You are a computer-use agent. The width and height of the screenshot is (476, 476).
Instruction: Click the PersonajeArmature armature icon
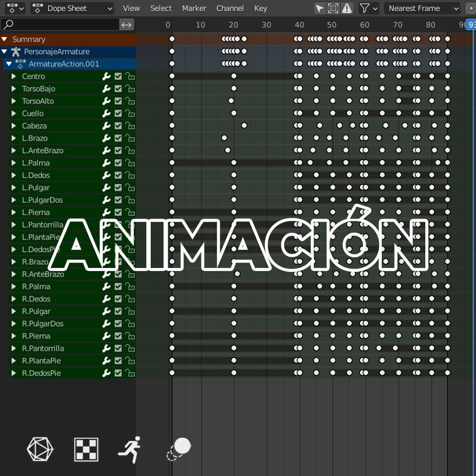coord(16,52)
